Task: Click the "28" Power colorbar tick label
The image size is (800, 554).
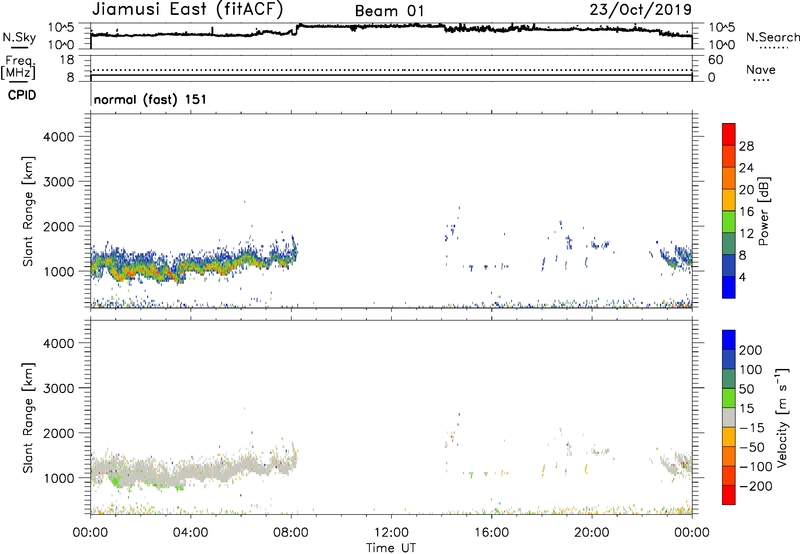Action: pos(746,146)
